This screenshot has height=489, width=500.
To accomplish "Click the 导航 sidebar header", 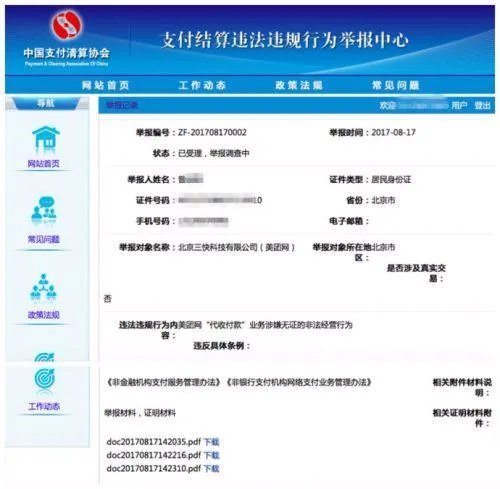I will [x=46, y=103].
